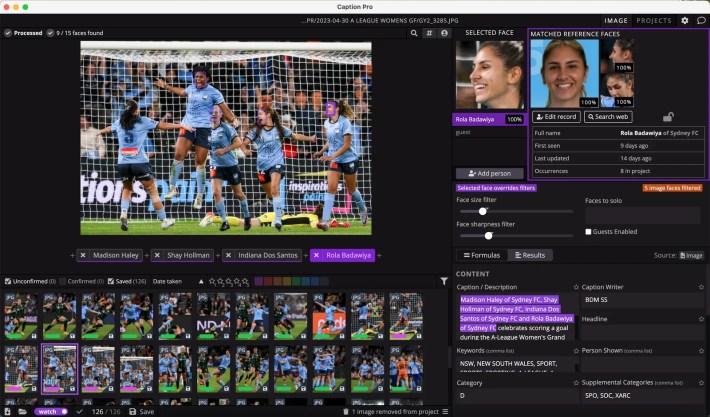Adjust the Face sharpness filter slider handle
The height and width of the screenshot is (417, 710).
pyautogui.click(x=488, y=235)
